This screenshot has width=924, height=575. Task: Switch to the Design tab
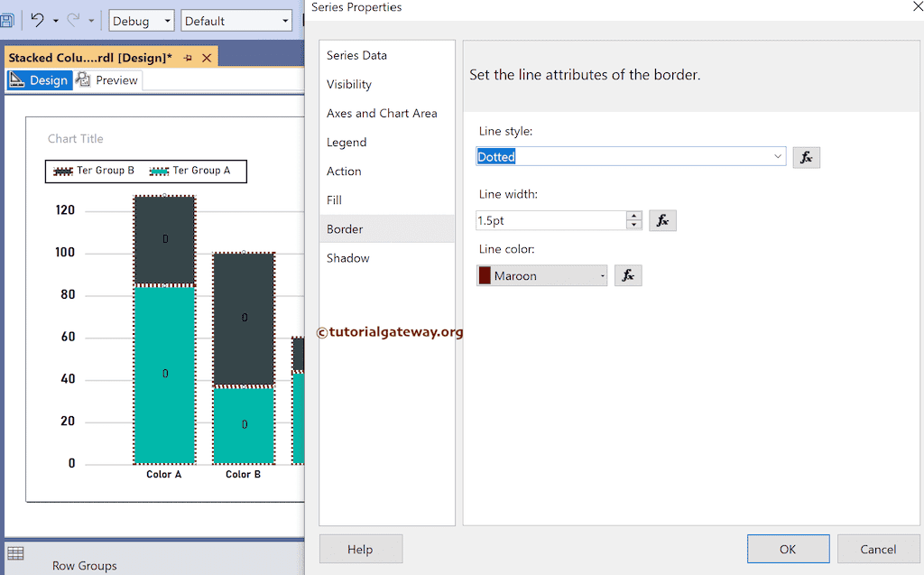click(x=40, y=79)
